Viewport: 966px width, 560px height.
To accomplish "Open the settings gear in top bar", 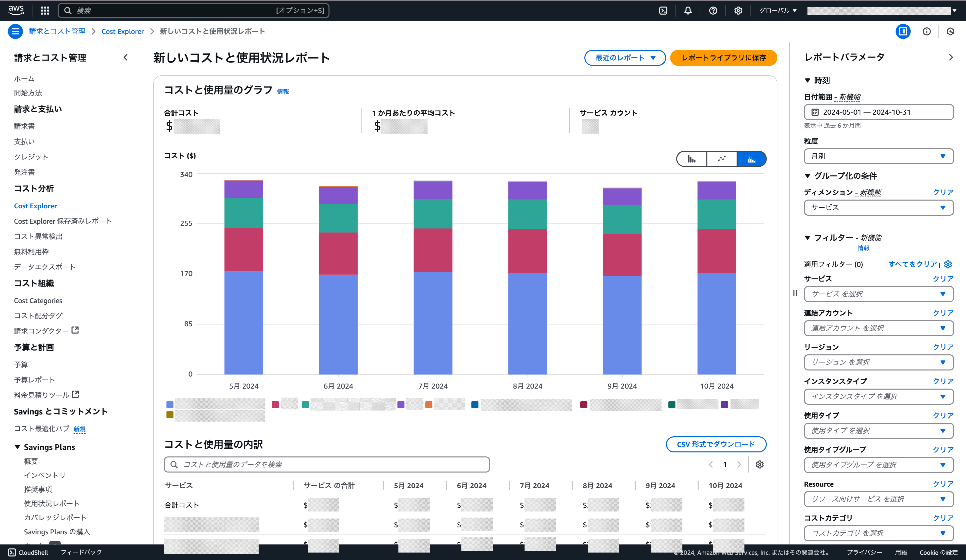I will point(738,11).
